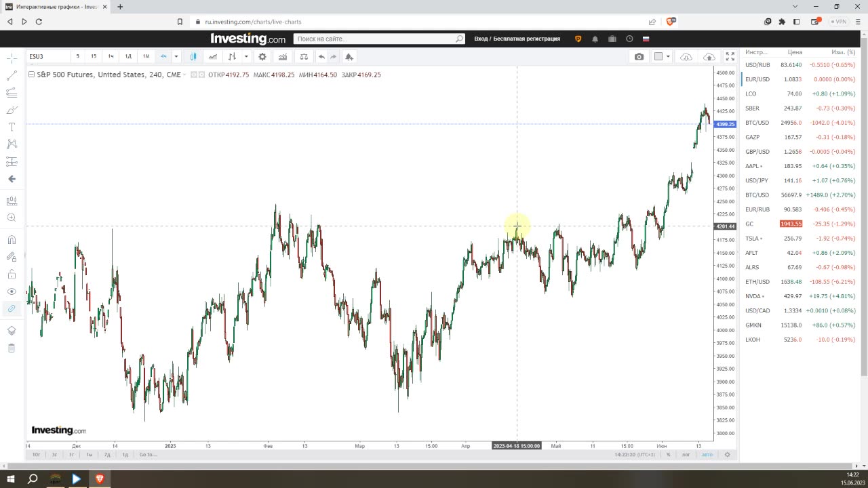
Task: Toggle авто auto scale
Action: tap(707, 454)
